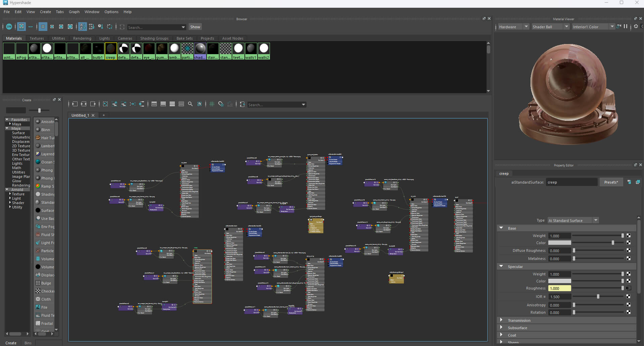Click the copy tab icon in Property Editor
644x346 pixels.
click(x=638, y=182)
